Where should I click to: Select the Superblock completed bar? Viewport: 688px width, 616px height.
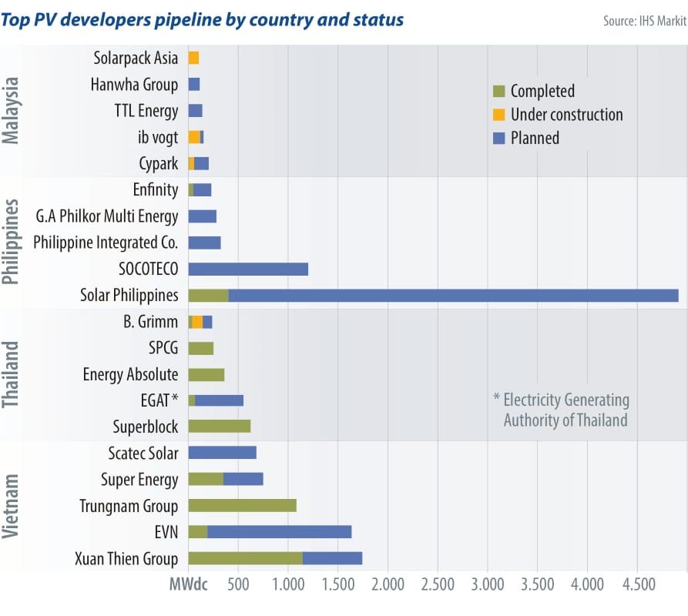coord(219,427)
